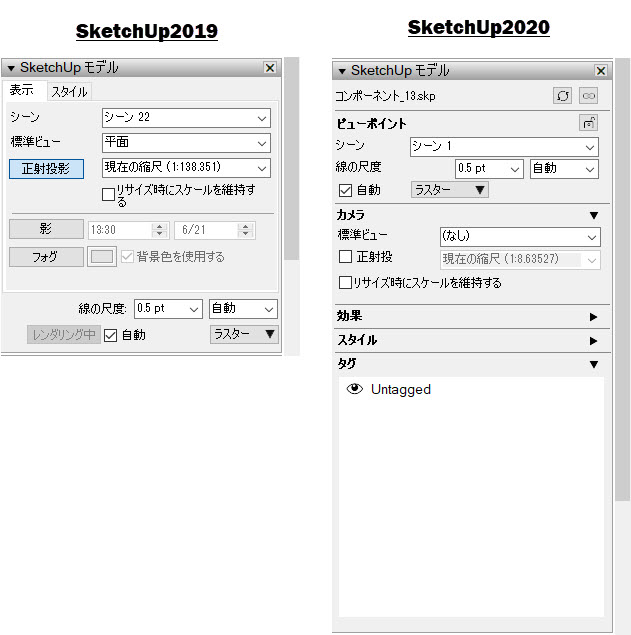Image resolution: width=631 pixels, height=635 pixels.
Task: Collapse the 2020 SketchUp モデル panel triangle
Action: (x=342, y=72)
